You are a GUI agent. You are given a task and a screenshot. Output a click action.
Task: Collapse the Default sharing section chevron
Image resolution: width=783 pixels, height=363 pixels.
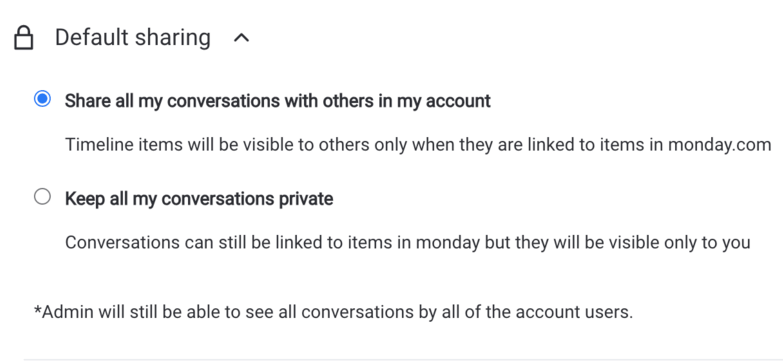pos(242,38)
